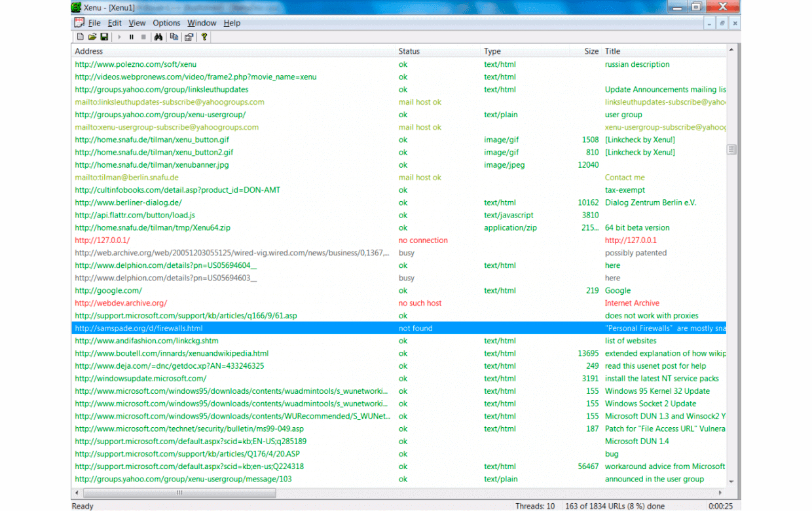Open the Options menu

tap(166, 23)
